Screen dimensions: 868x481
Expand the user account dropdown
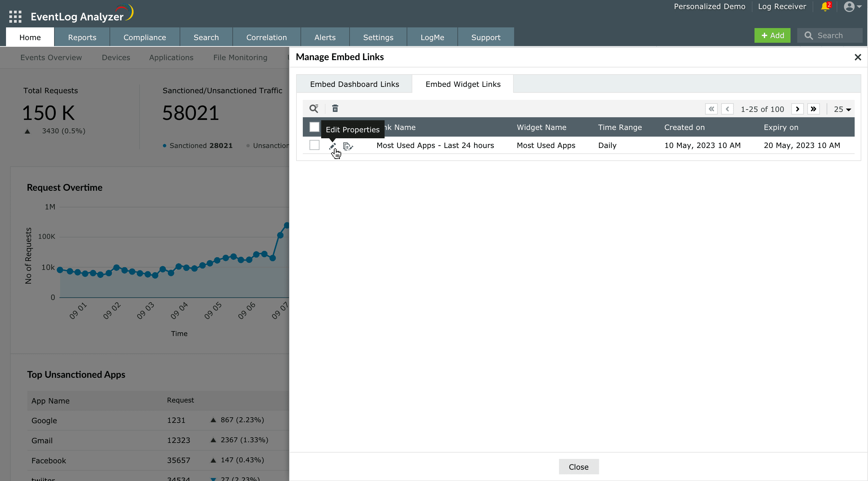(x=853, y=7)
